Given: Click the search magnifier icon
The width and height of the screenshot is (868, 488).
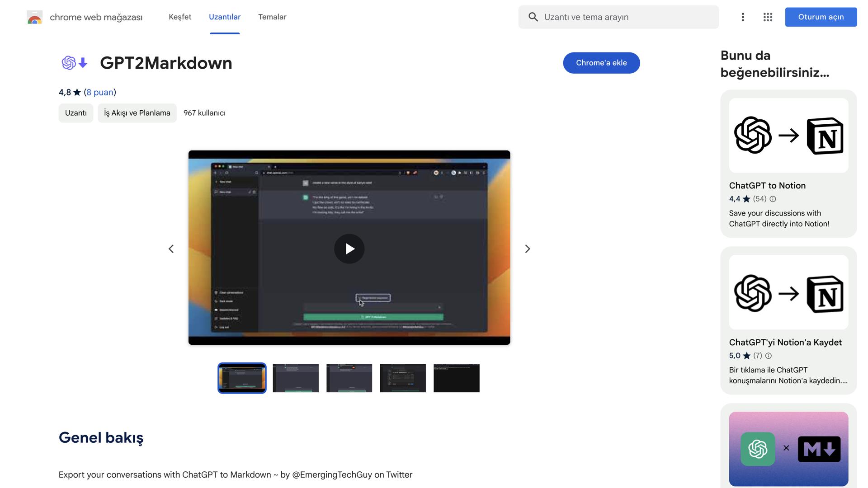Looking at the screenshot, I should click(x=533, y=17).
